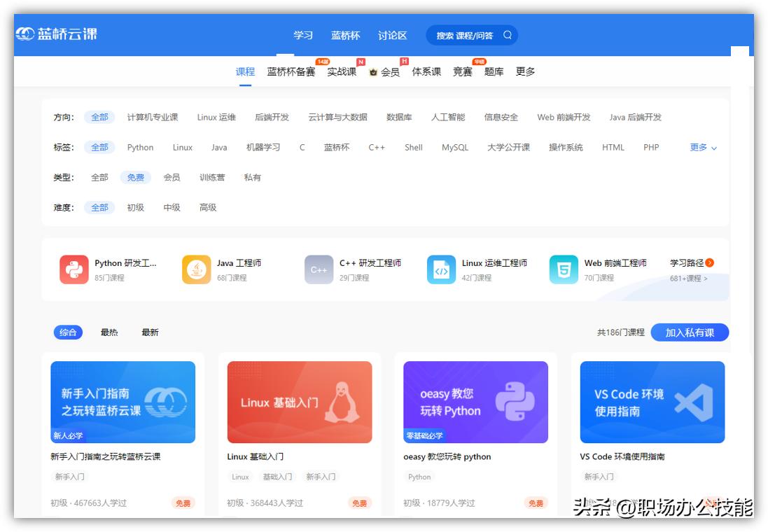Click the search magnifier icon

(508, 34)
